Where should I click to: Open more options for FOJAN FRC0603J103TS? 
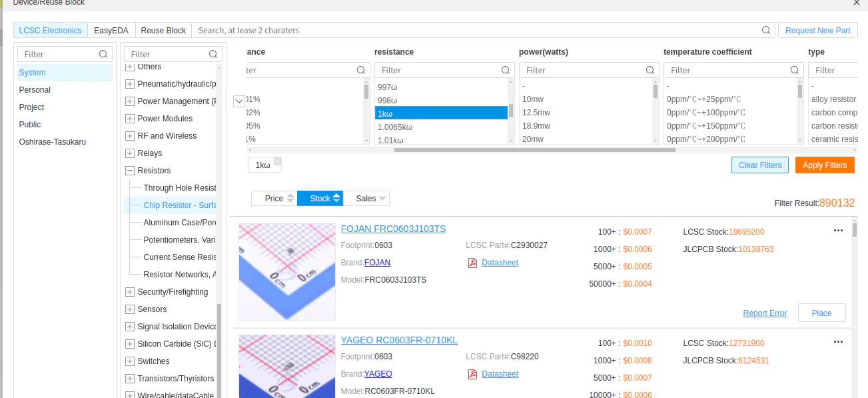[838, 231]
